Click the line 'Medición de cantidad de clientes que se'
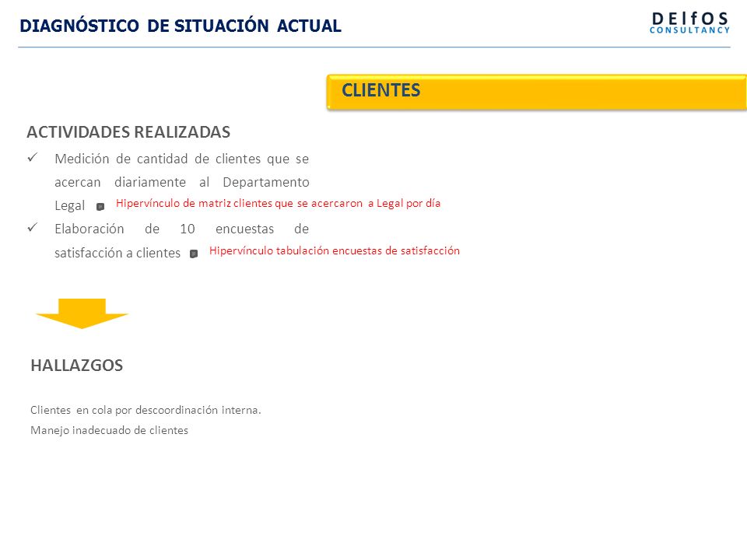 tap(182, 159)
